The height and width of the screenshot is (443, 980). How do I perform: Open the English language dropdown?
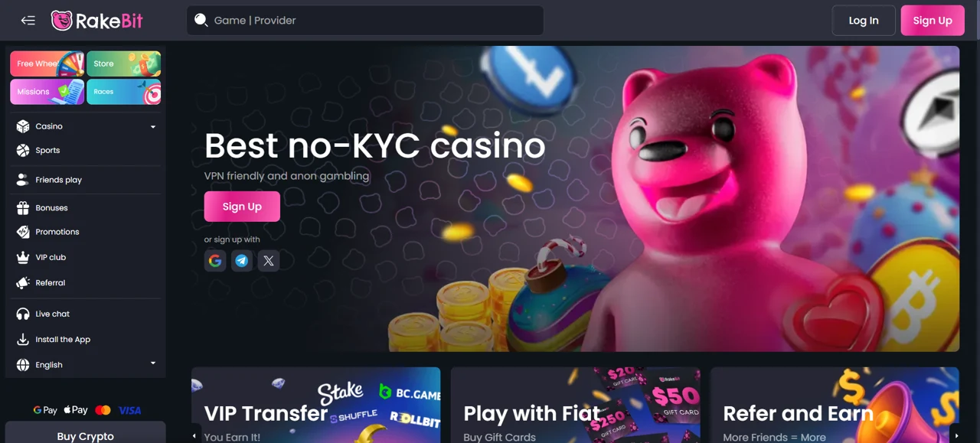86,365
